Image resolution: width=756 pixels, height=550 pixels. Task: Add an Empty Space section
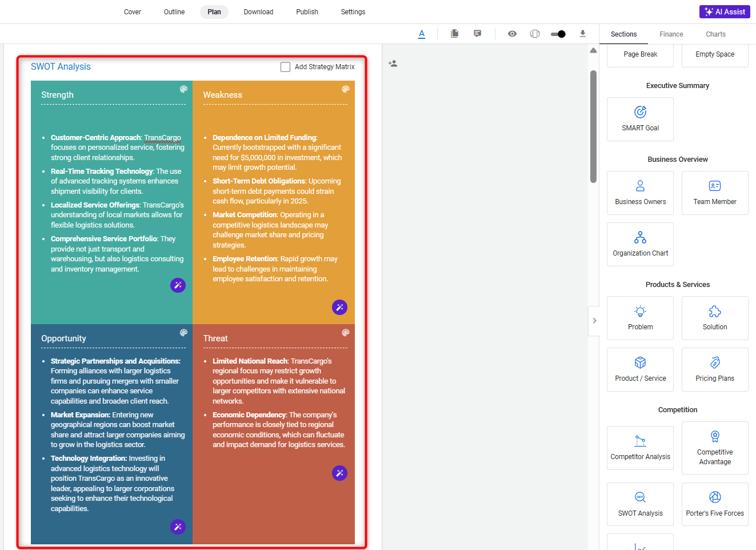coord(715,55)
